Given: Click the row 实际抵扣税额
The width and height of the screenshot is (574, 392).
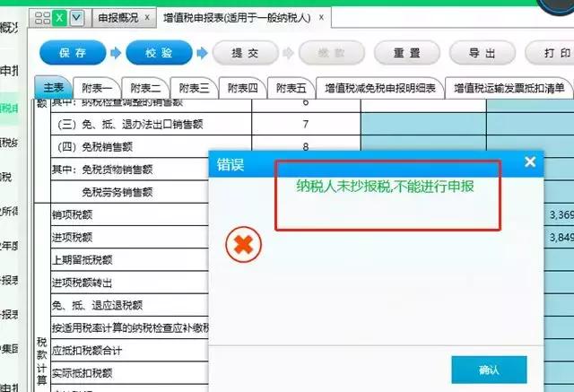Looking at the screenshot, I should pos(129,373).
